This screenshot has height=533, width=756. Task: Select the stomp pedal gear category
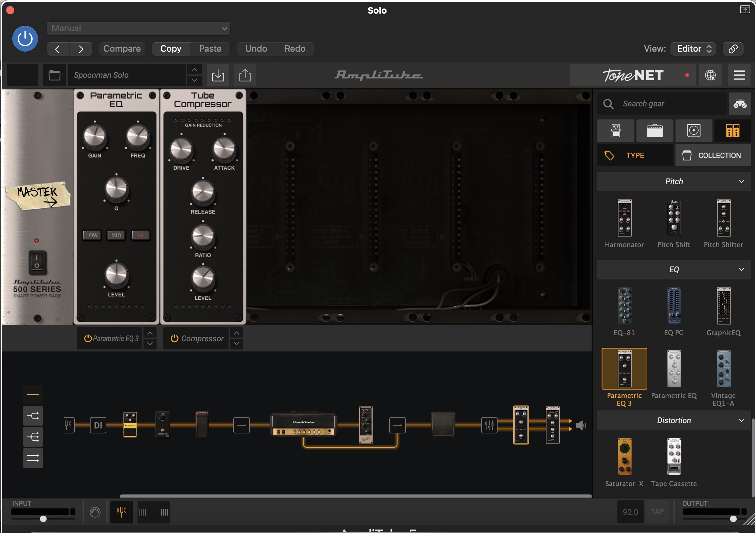tap(616, 131)
